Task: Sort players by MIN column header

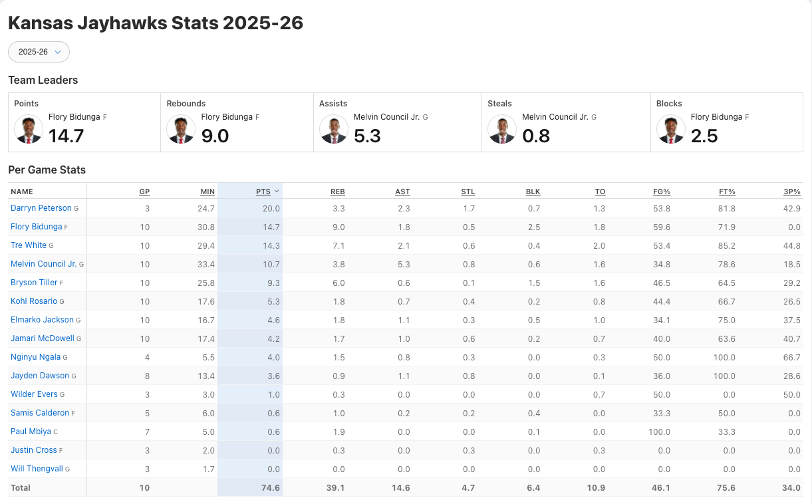Action: (207, 191)
